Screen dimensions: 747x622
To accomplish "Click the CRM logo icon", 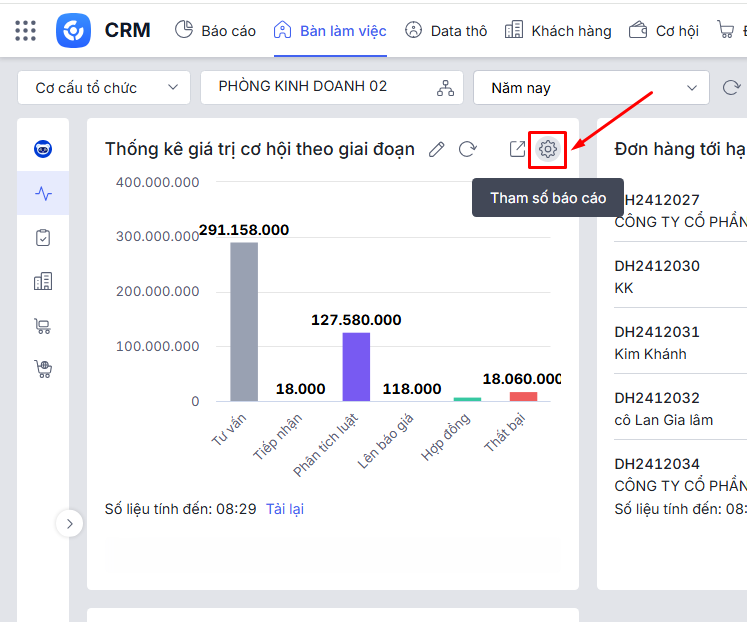I will coord(74,30).
